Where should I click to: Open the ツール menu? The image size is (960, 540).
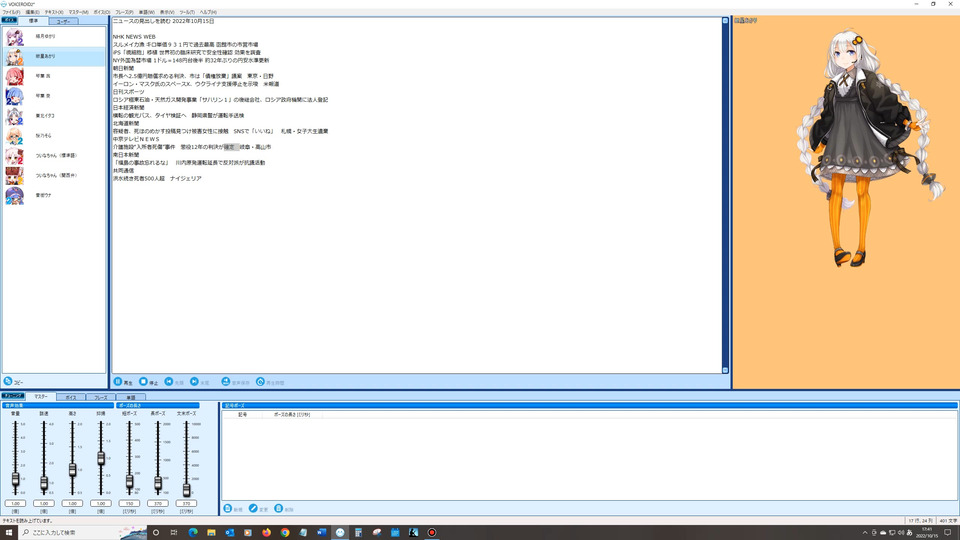(187, 12)
